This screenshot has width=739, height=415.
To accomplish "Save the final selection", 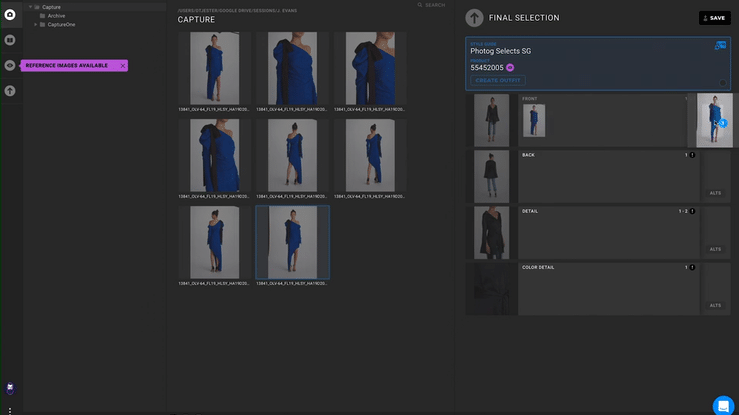I will (x=714, y=18).
